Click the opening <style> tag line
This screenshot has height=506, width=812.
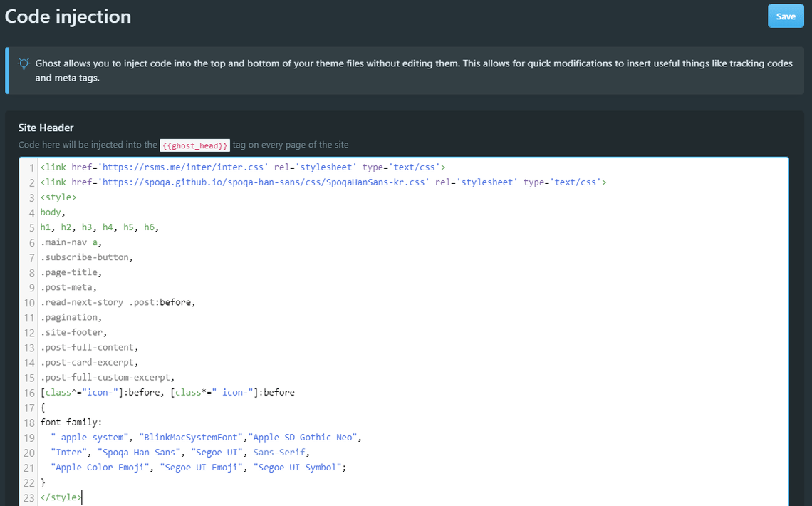click(58, 197)
